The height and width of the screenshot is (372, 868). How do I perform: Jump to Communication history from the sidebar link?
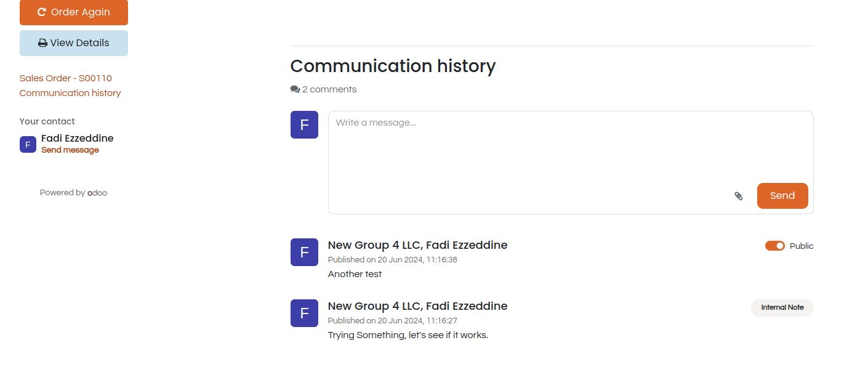[x=70, y=93]
